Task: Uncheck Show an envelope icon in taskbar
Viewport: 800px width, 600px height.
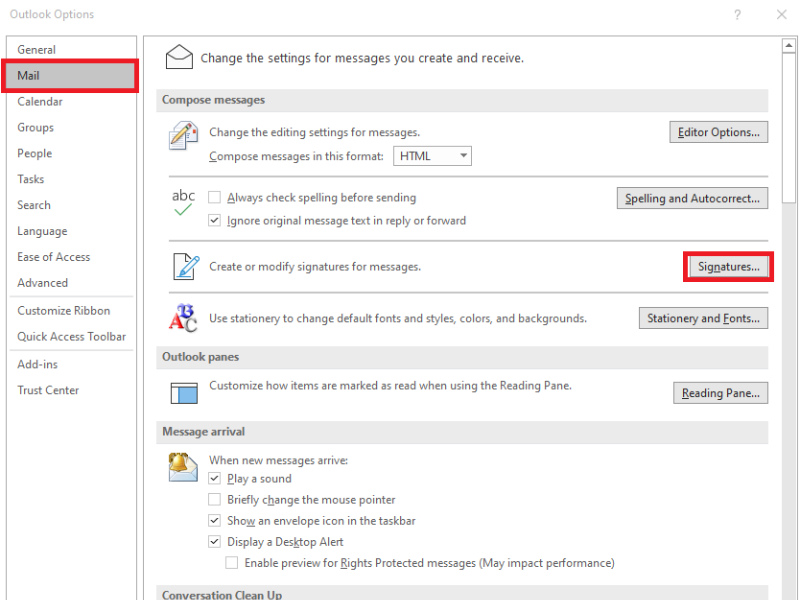Action: coord(214,520)
